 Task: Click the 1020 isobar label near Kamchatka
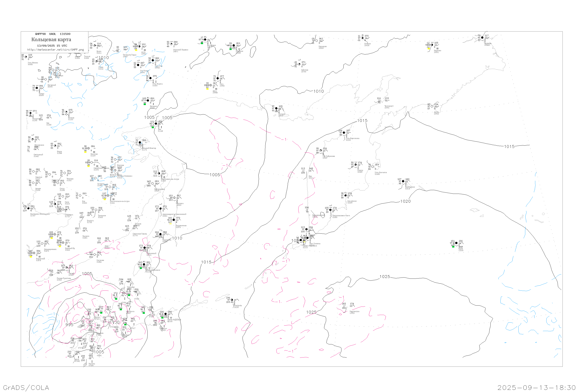click(405, 201)
